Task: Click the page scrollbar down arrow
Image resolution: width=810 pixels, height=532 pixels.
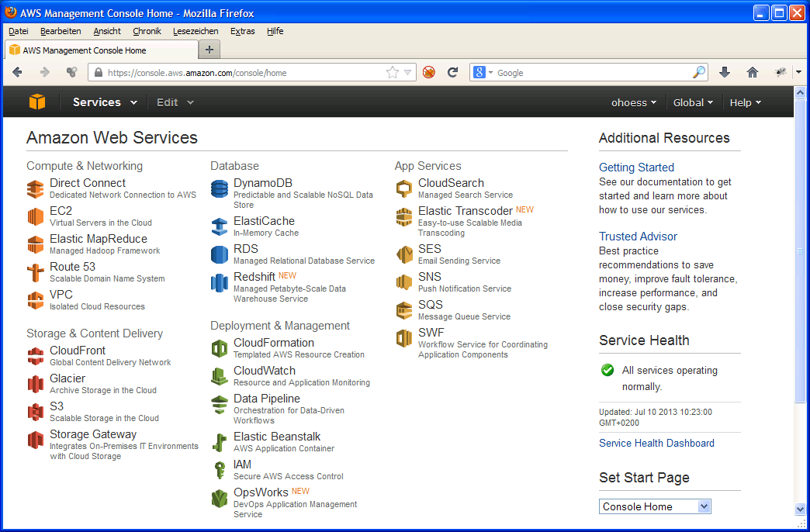Action: 800,509
